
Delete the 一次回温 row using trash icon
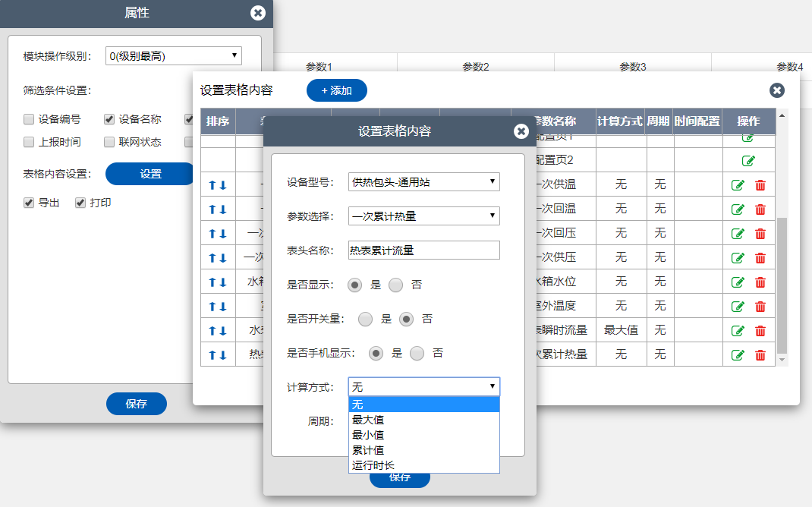click(x=760, y=209)
